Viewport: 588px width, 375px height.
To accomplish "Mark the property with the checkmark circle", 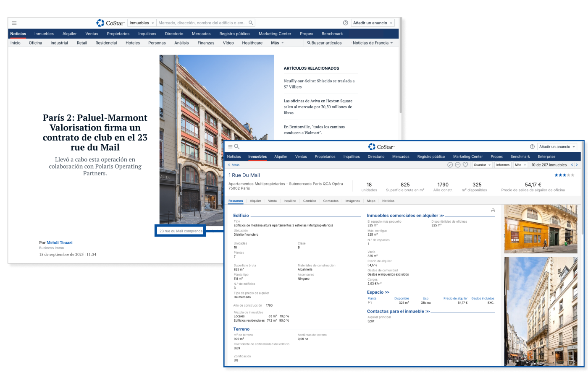I will (450, 165).
